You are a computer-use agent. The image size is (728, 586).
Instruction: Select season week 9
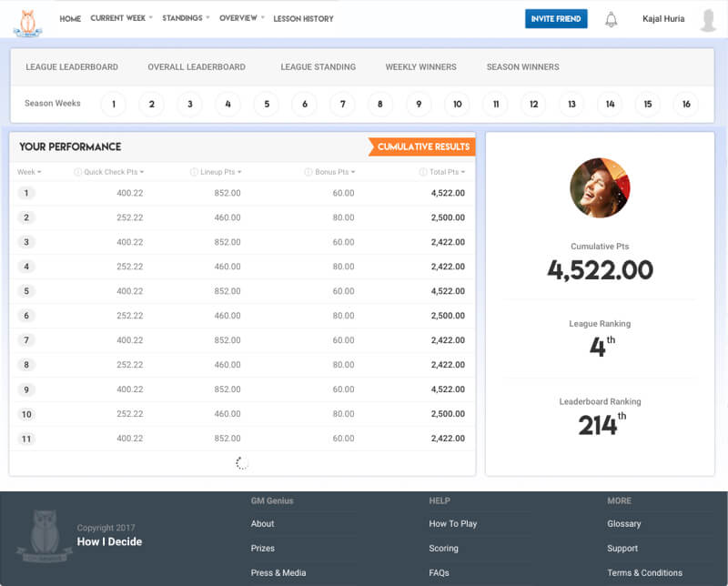pyautogui.click(x=419, y=104)
